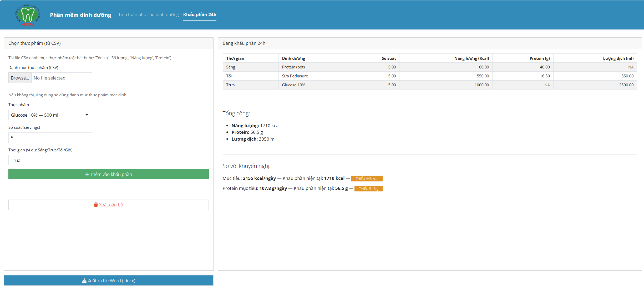Click the NHOS tooth logo
Screen dimensions: 644x287
[x=28, y=15]
